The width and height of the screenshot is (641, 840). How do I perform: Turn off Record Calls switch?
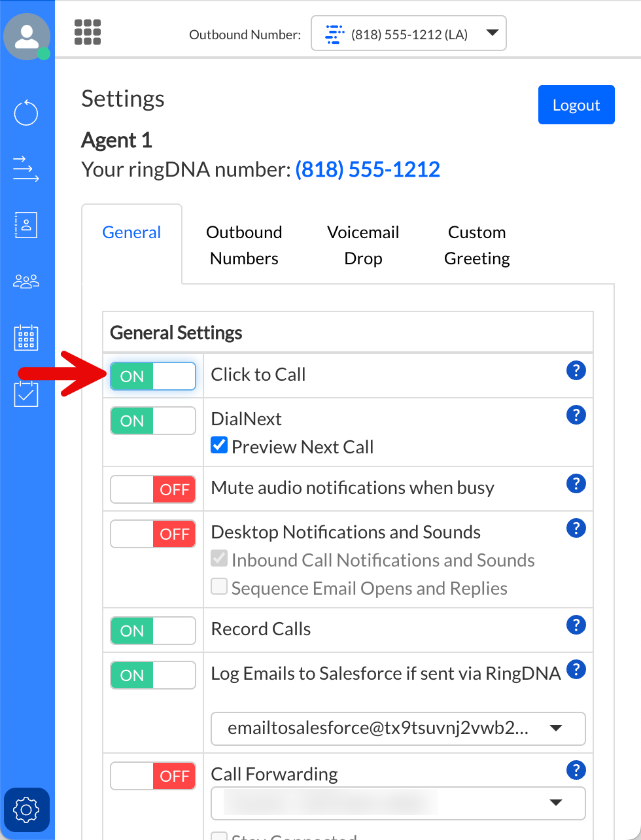tap(153, 631)
